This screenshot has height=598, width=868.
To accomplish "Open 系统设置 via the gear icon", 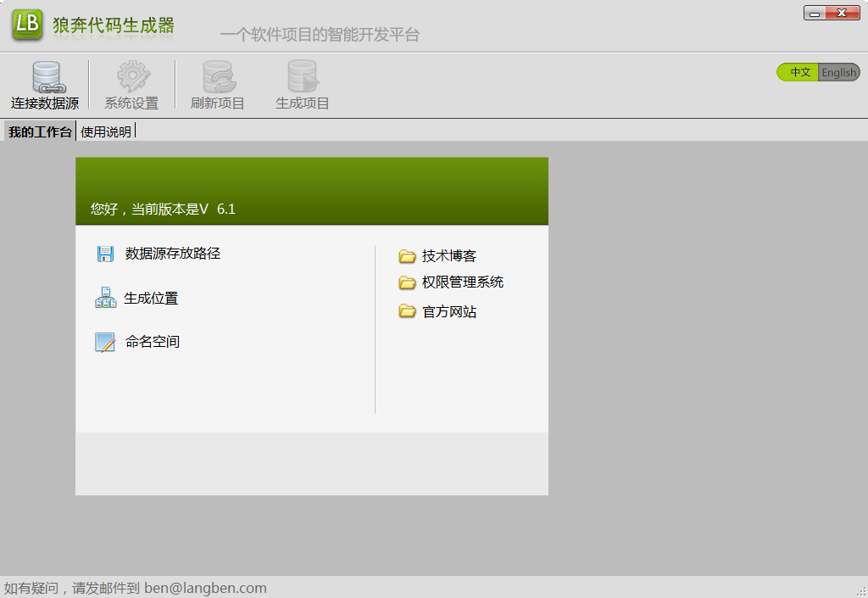I will tap(131, 75).
